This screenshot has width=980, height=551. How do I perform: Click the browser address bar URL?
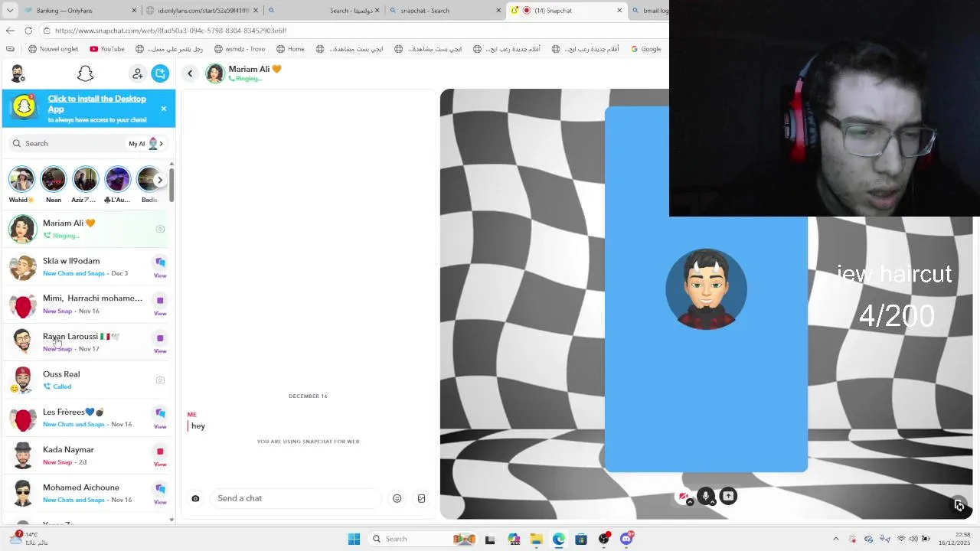pos(171,31)
